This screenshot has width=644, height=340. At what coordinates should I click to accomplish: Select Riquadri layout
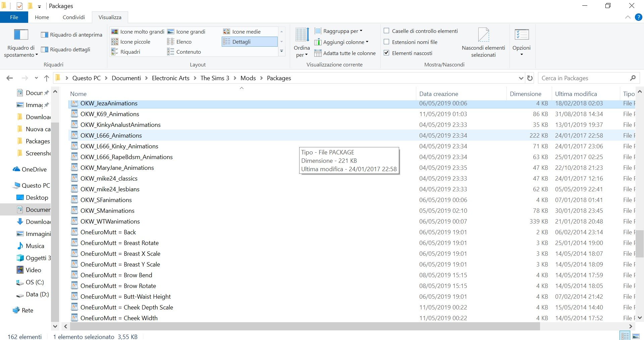click(x=126, y=52)
